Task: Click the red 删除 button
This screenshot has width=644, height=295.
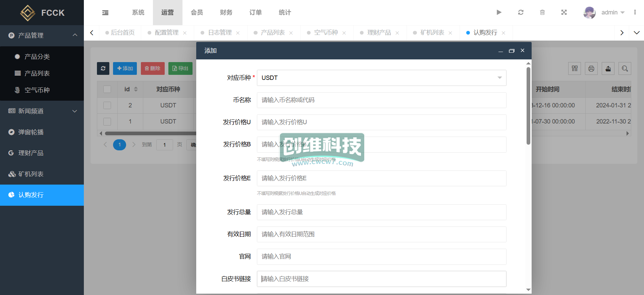Action: (153, 68)
